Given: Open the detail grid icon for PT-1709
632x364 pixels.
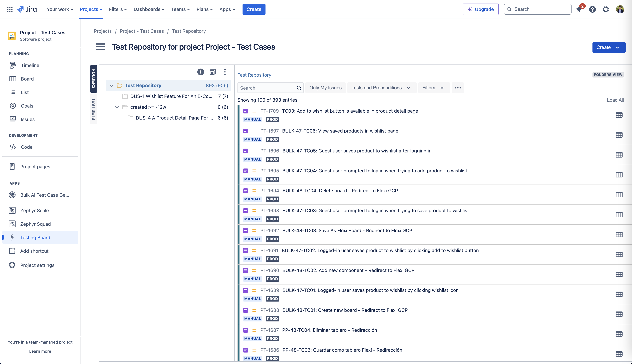Looking at the screenshot, I should (x=619, y=115).
